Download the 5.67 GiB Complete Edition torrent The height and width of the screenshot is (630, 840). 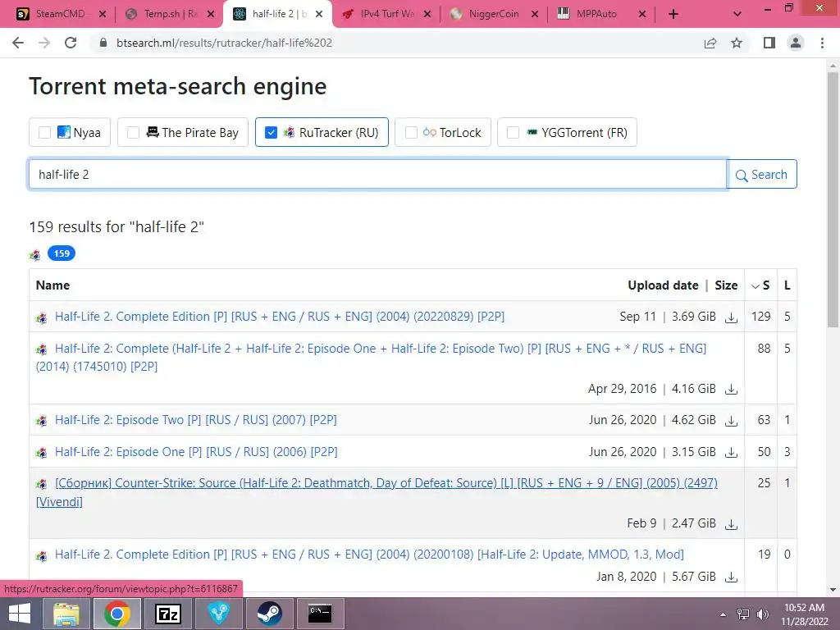coord(731,577)
